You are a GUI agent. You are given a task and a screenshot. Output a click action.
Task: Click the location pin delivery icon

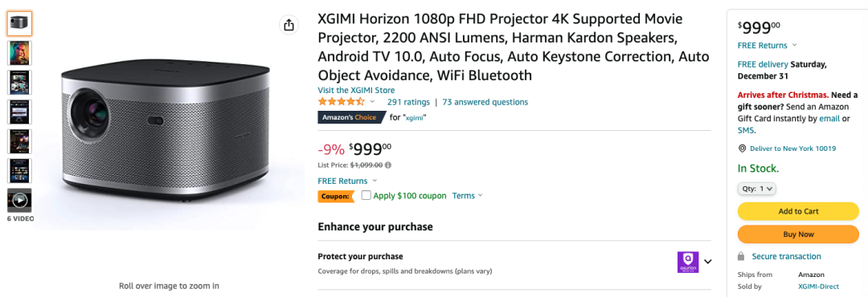click(x=742, y=148)
